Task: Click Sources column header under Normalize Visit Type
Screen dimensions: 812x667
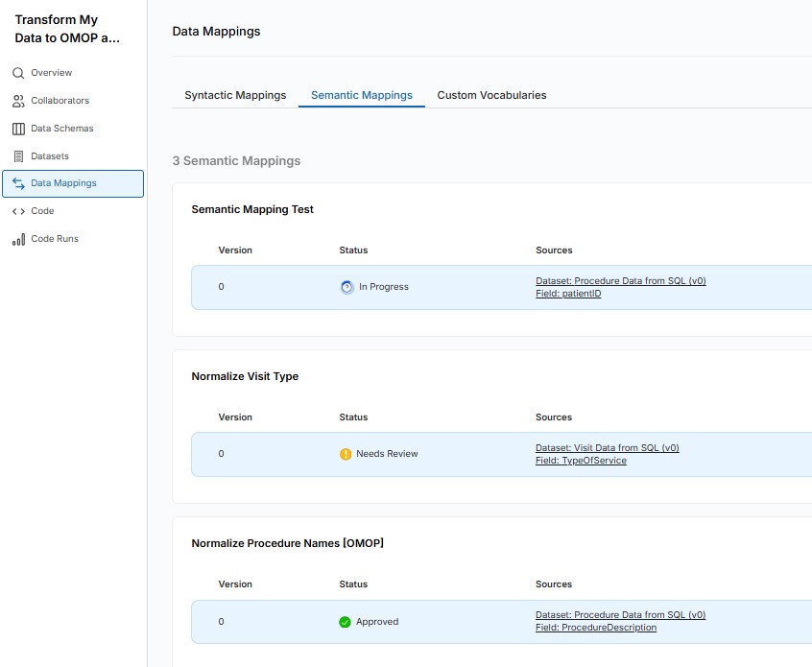Action: pyautogui.click(x=554, y=417)
